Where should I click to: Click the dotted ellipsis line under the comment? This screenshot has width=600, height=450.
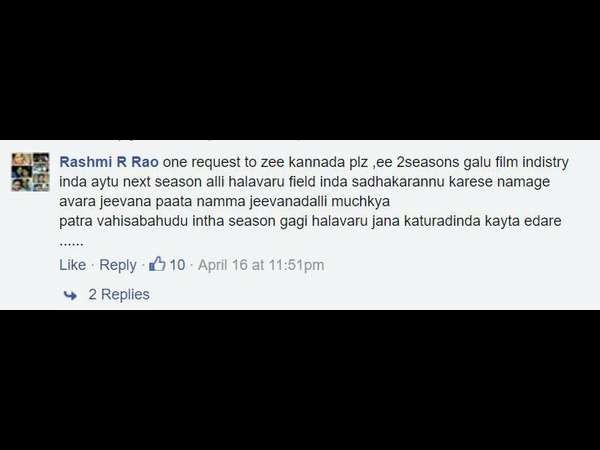(x=72, y=244)
